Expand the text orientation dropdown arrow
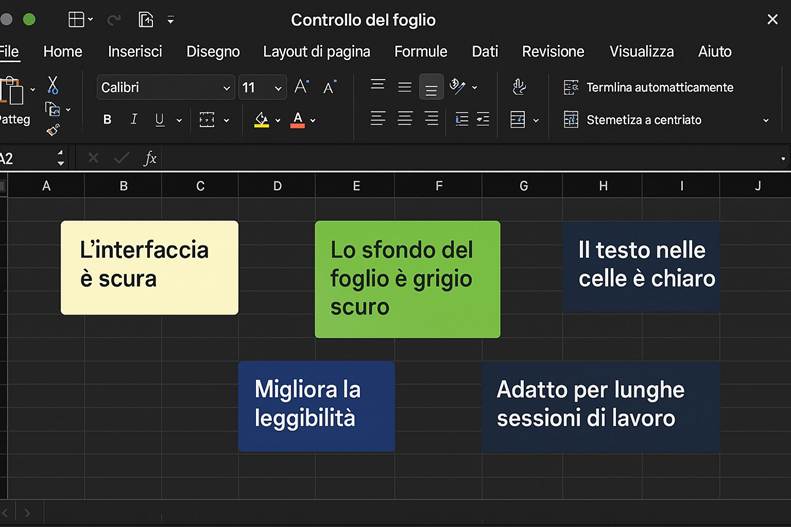The height and width of the screenshot is (527, 791). (475, 87)
